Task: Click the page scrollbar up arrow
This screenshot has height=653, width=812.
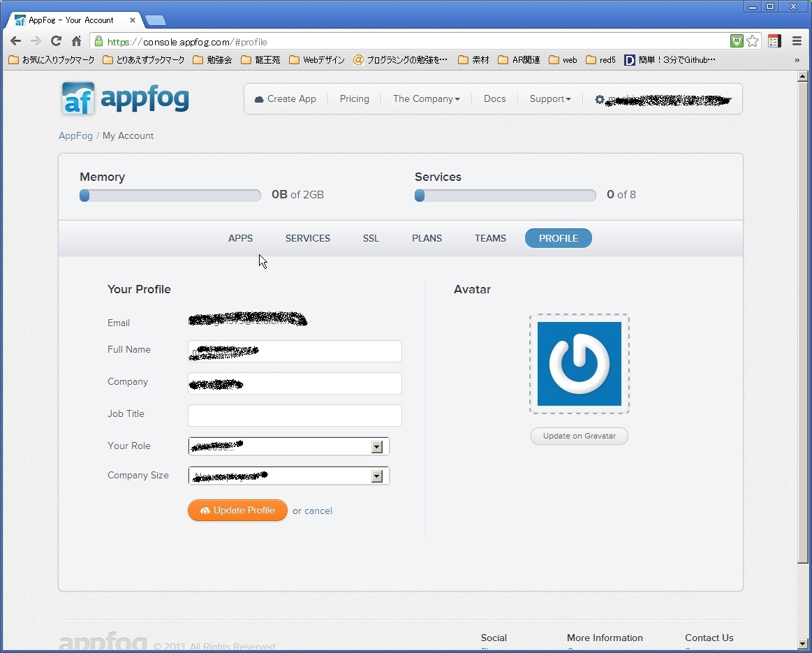Action: pos(802,76)
